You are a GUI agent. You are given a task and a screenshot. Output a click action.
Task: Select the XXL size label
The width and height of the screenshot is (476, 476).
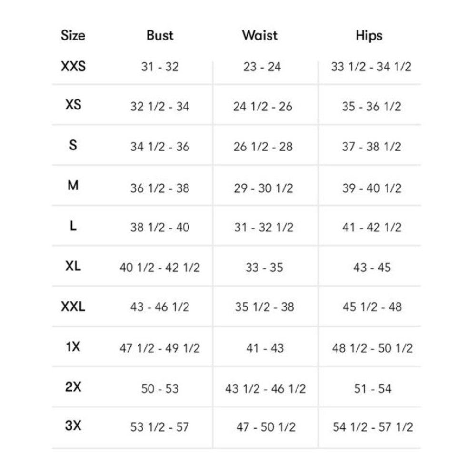point(73,307)
